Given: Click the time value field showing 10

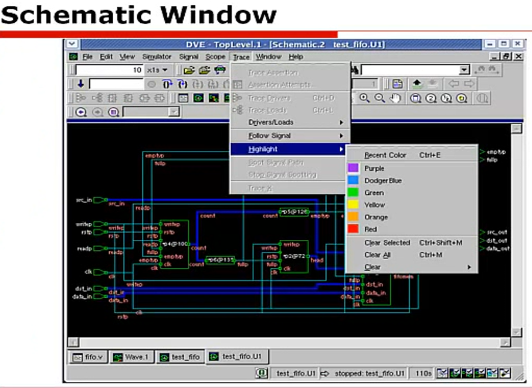Looking at the screenshot, I should pyautogui.click(x=109, y=70).
